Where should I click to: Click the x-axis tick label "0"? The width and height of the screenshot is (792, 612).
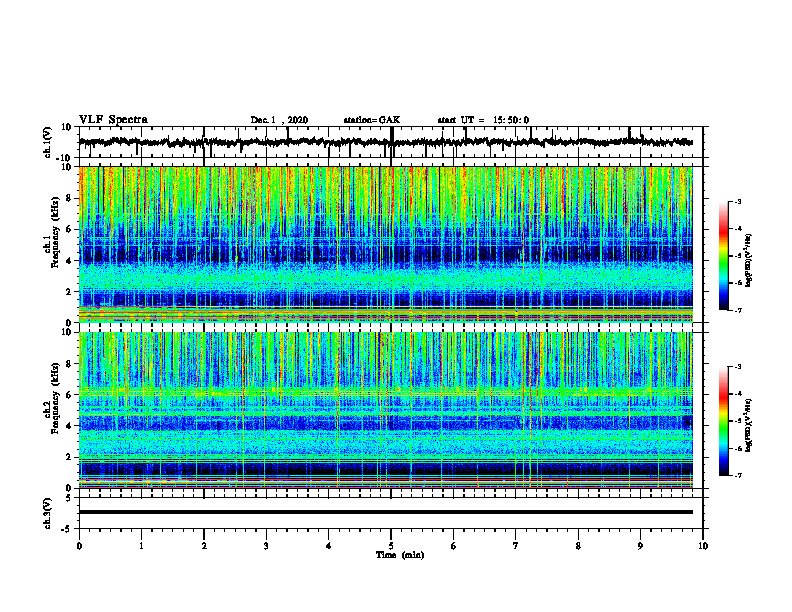tap(79, 546)
